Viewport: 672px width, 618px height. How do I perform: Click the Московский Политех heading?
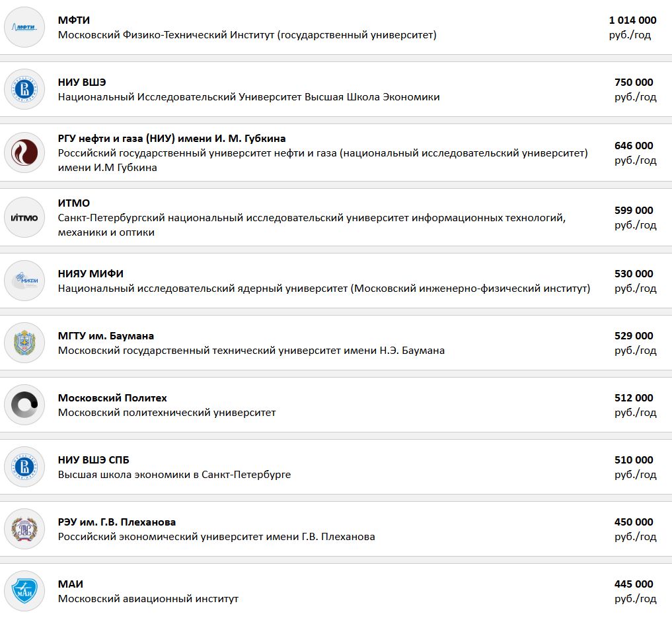pyautogui.click(x=112, y=398)
